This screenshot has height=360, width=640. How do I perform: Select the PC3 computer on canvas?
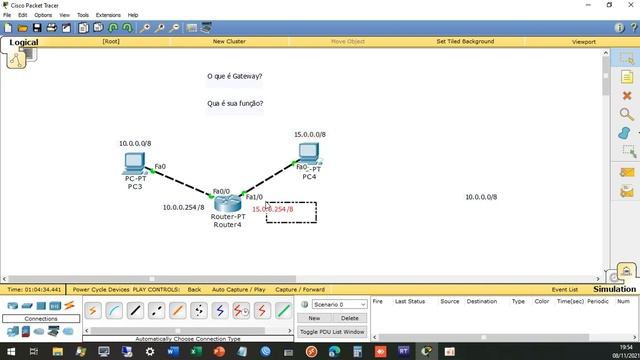coord(135,163)
